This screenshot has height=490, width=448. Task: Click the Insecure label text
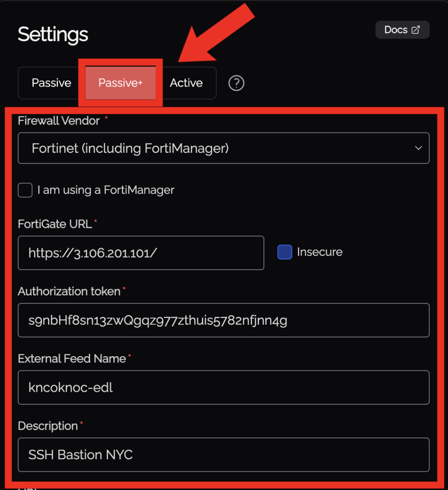[320, 252]
